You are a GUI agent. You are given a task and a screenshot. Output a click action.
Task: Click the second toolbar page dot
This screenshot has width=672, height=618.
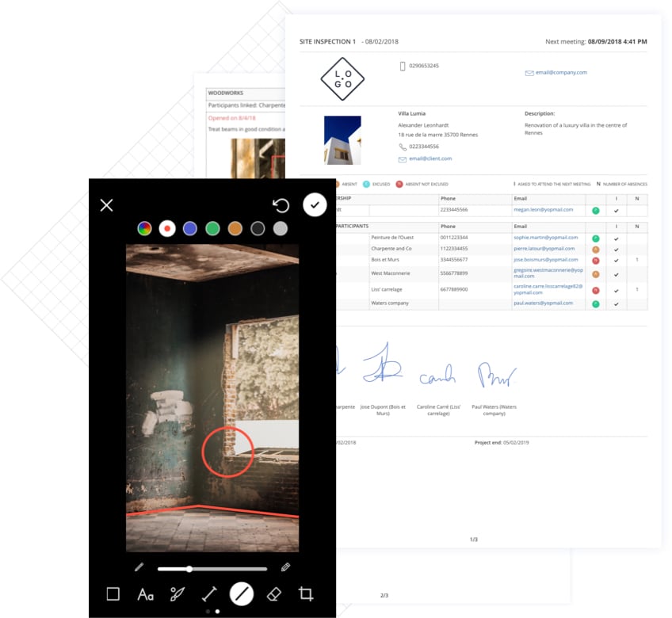217,612
